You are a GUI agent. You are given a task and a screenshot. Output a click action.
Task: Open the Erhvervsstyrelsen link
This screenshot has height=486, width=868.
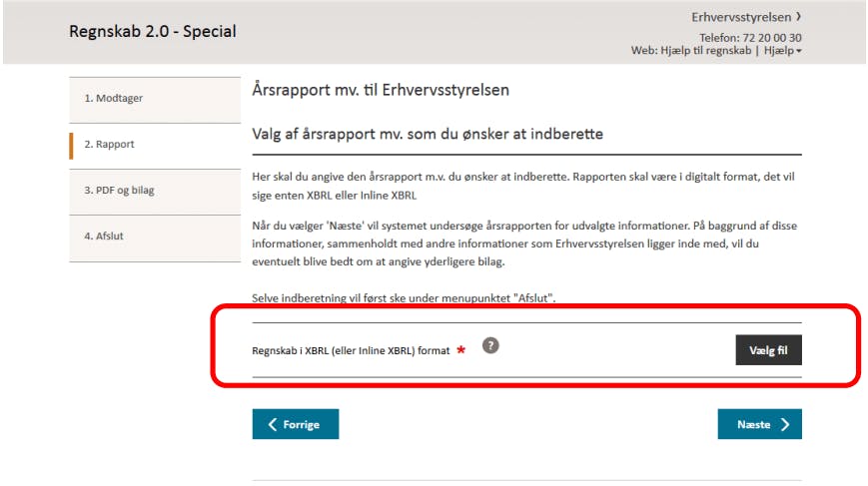click(741, 17)
